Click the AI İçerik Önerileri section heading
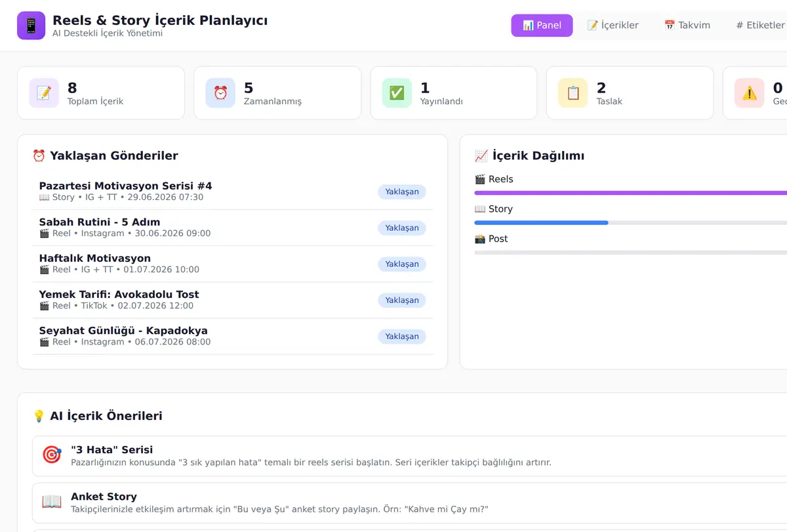The width and height of the screenshot is (787, 532). coord(97,416)
